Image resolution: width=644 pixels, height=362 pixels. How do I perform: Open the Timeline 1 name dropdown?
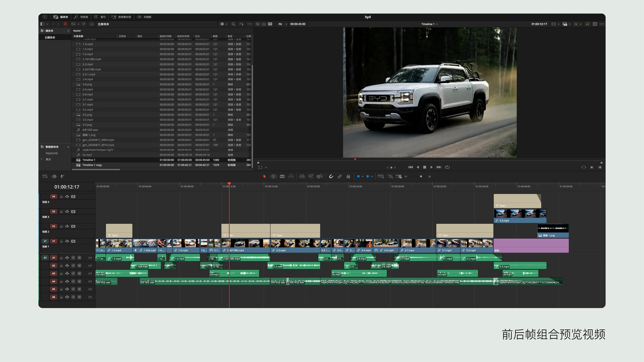pyautogui.click(x=430, y=24)
